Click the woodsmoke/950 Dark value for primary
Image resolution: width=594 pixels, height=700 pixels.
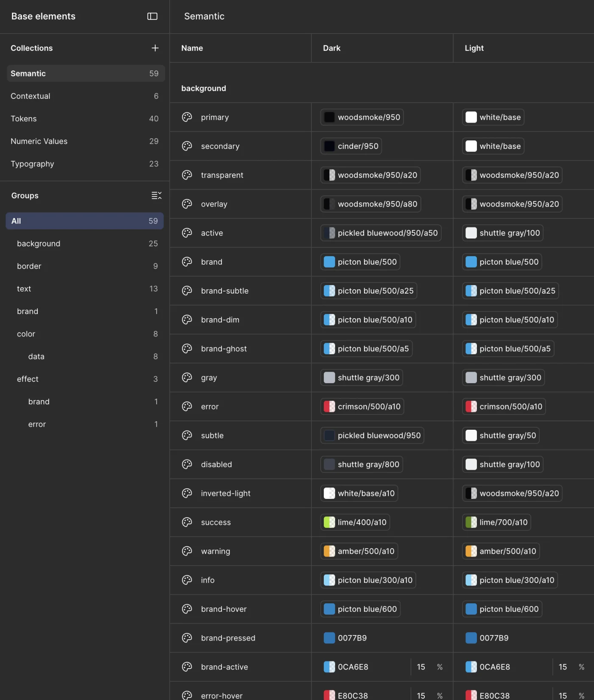tap(362, 117)
